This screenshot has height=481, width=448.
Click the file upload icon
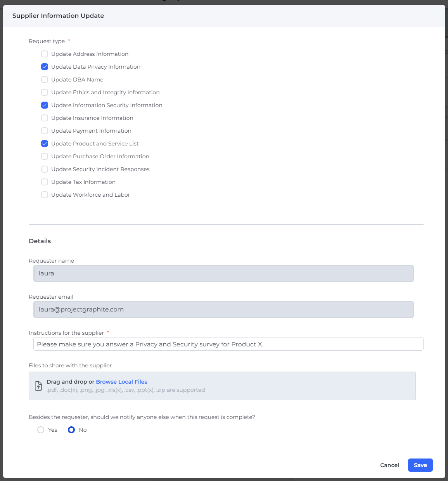click(38, 386)
